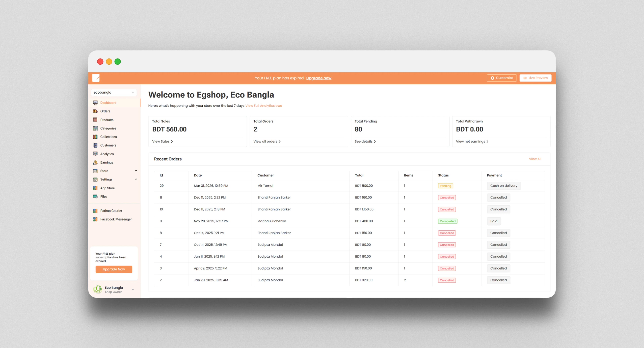Open Pathao Courier in the sidebar
644x348 pixels.
pos(114,211)
